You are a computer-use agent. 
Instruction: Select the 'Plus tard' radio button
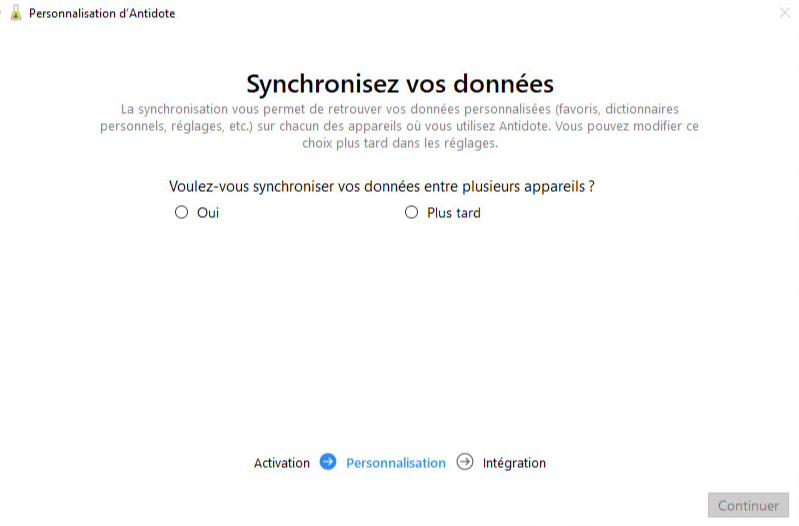click(x=411, y=212)
